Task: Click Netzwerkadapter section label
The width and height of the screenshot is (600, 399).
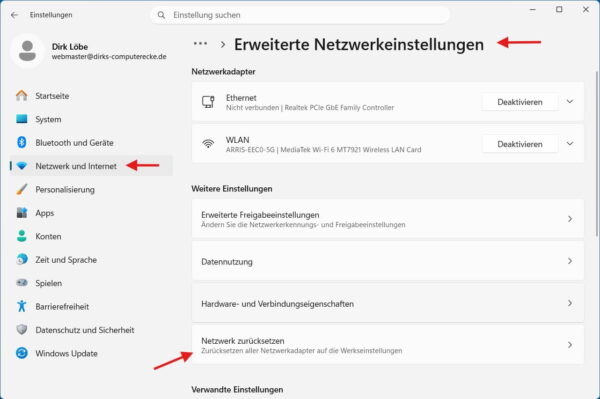Action: tap(223, 72)
